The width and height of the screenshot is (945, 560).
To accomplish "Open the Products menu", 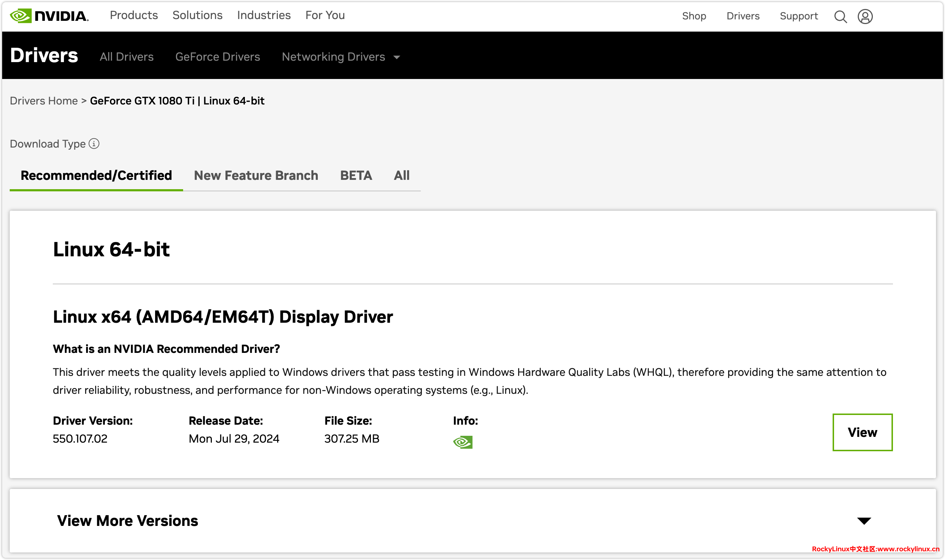I will 134,15.
